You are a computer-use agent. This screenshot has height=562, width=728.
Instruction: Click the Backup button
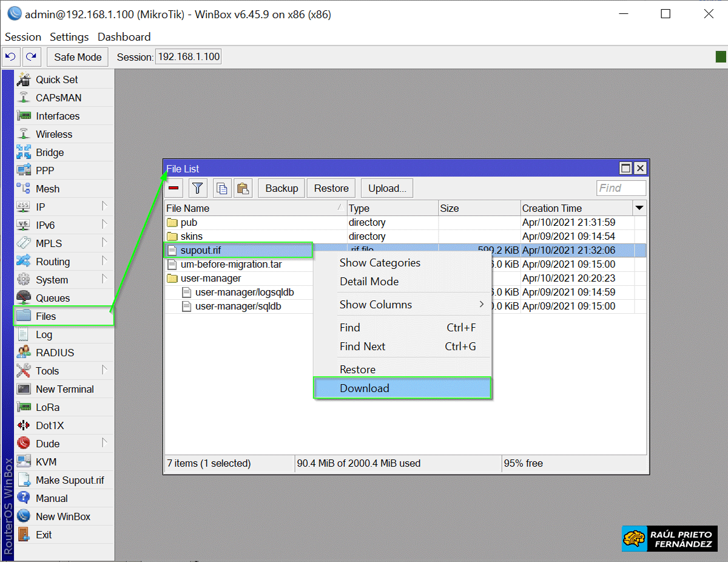click(281, 188)
